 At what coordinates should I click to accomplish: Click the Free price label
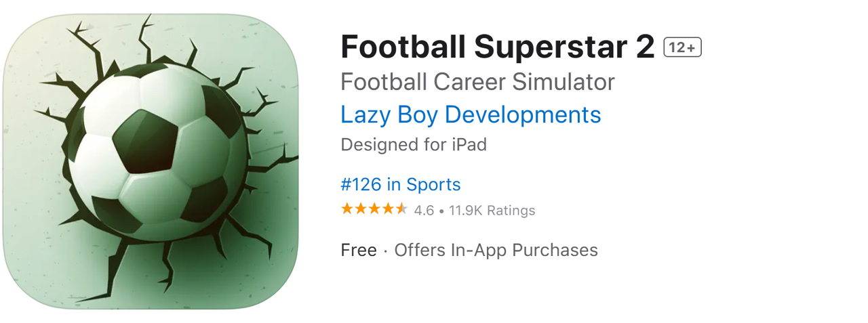click(x=359, y=250)
